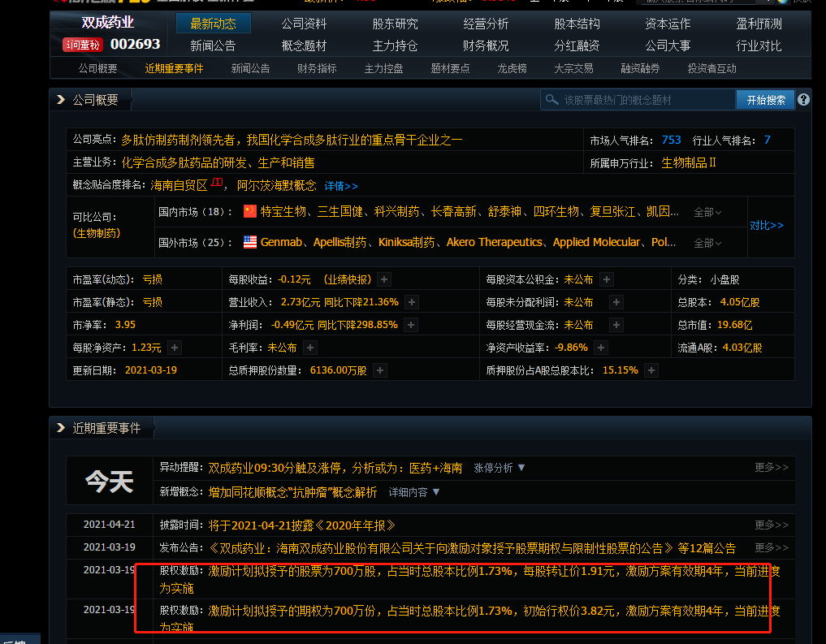826x644 pixels.
Task: Select the 财务概况 tab
Action: point(486,45)
